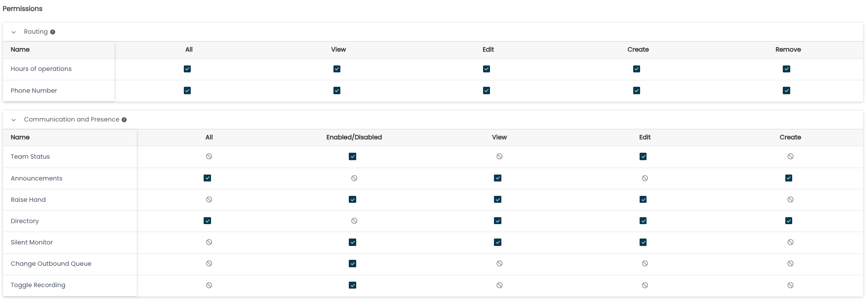Toggle Enabled/Disabled checkbox for Silent Monitor
The height and width of the screenshot is (300, 868).
[352, 242]
